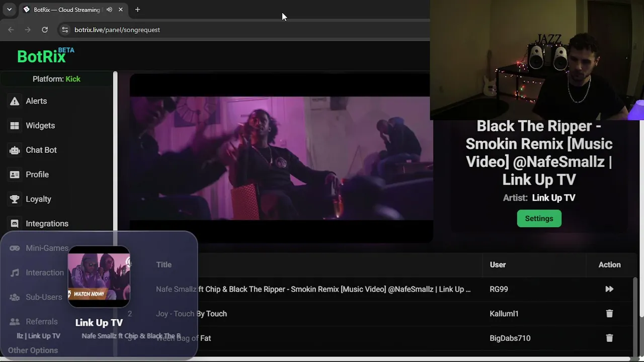The height and width of the screenshot is (362, 644).
Task: Click the BotRix BETA logo
Action: (x=46, y=55)
